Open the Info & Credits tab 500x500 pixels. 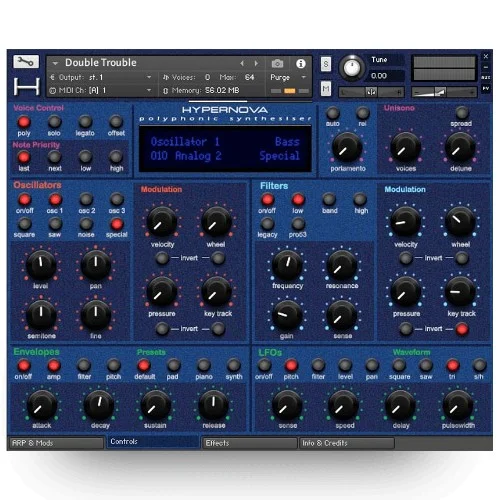click(347, 443)
